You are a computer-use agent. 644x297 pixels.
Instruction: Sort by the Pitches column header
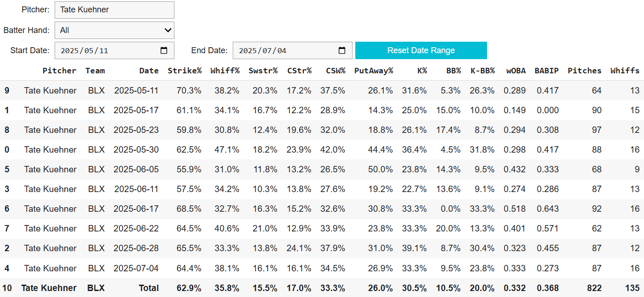pos(584,71)
